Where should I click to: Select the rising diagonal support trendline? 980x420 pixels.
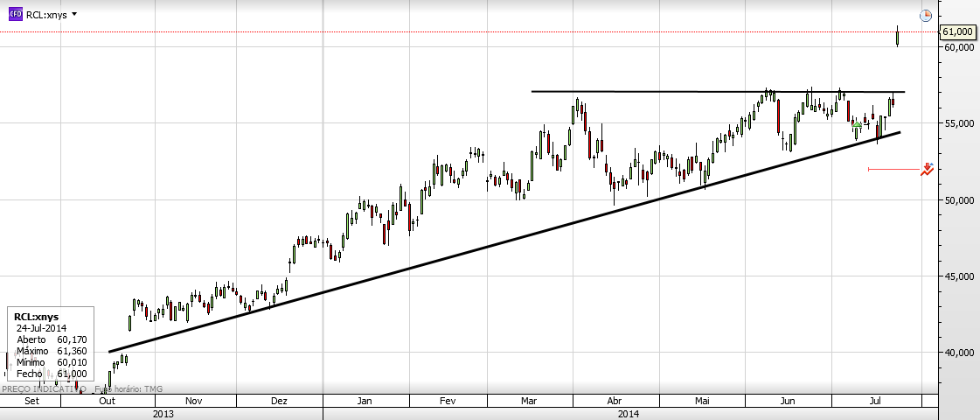504,241
